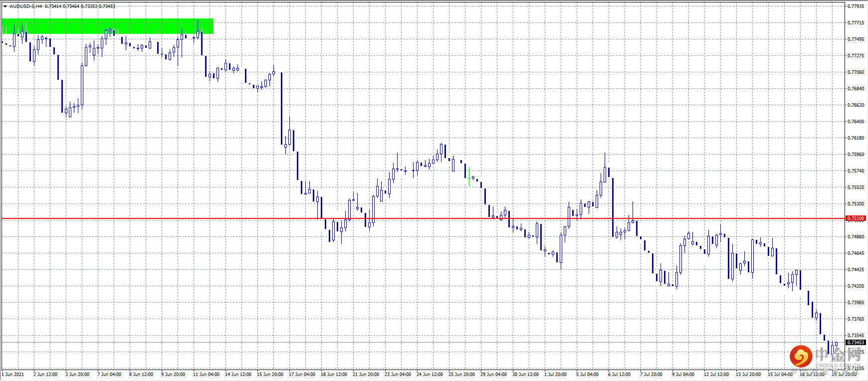Click the green candlestick after 25 Jun
Image resolution: width=868 pixels, height=381 pixels.
pyautogui.click(x=469, y=177)
